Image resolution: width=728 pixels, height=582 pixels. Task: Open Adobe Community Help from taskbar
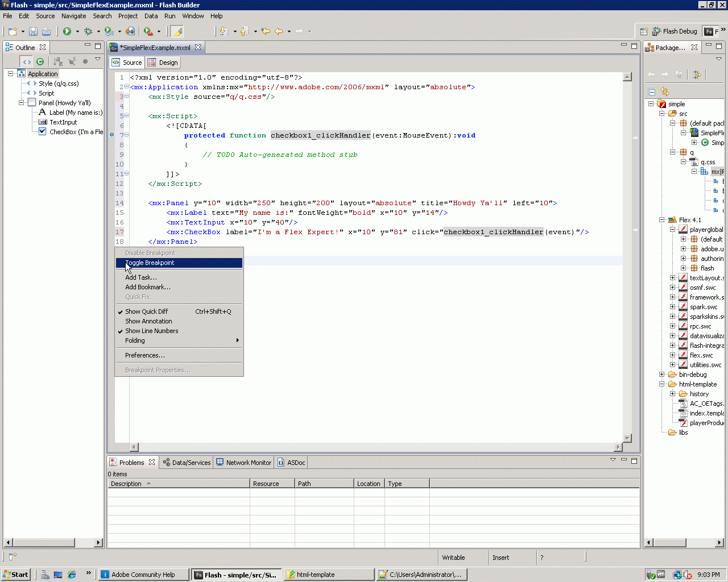coord(143,575)
